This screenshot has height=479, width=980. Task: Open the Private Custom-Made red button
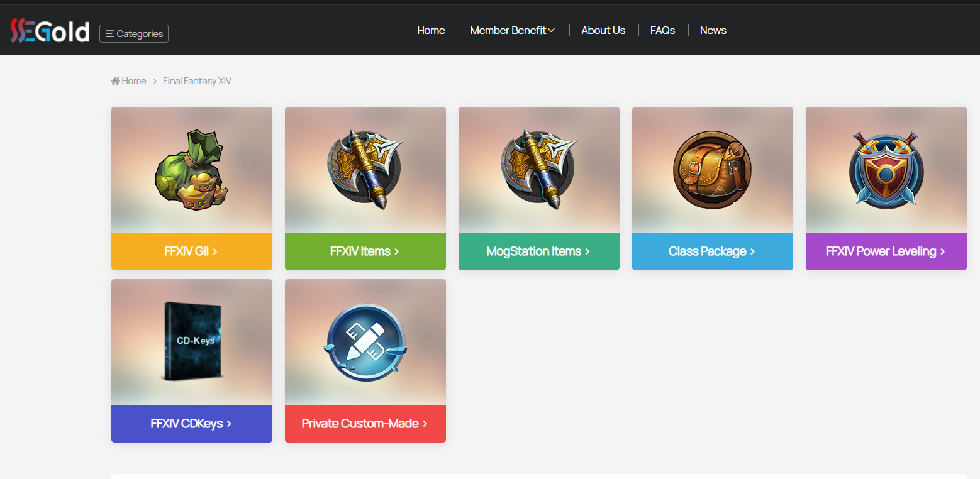pyautogui.click(x=365, y=424)
